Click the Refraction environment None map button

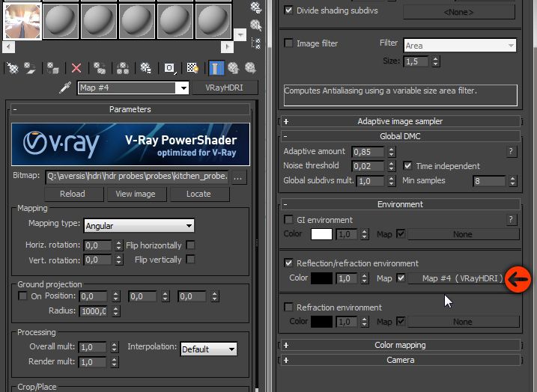pyautogui.click(x=463, y=322)
